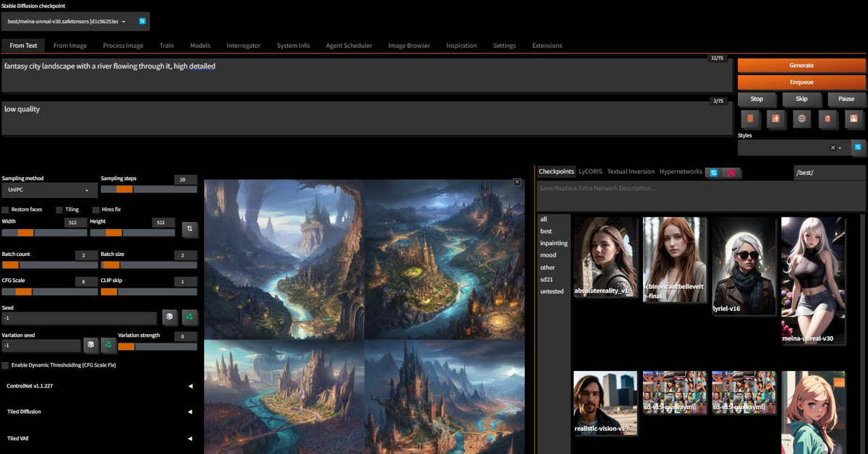This screenshot has height=454, width=868.
Task: Click the globe icon under the Skip button
Action: tap(801, 119)
